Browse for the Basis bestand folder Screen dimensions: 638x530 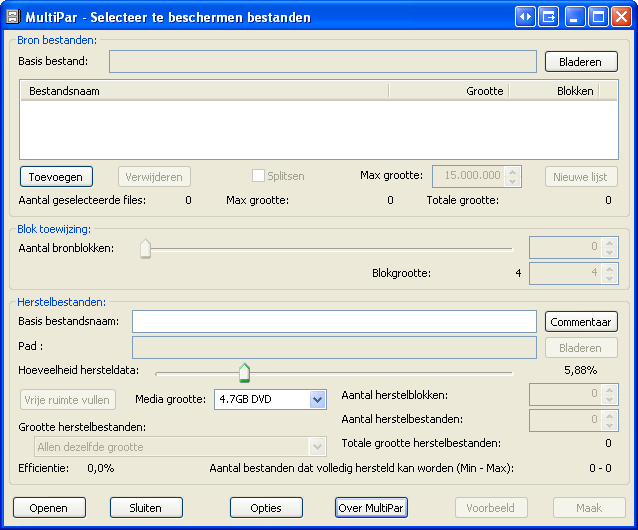click(581, 62)
